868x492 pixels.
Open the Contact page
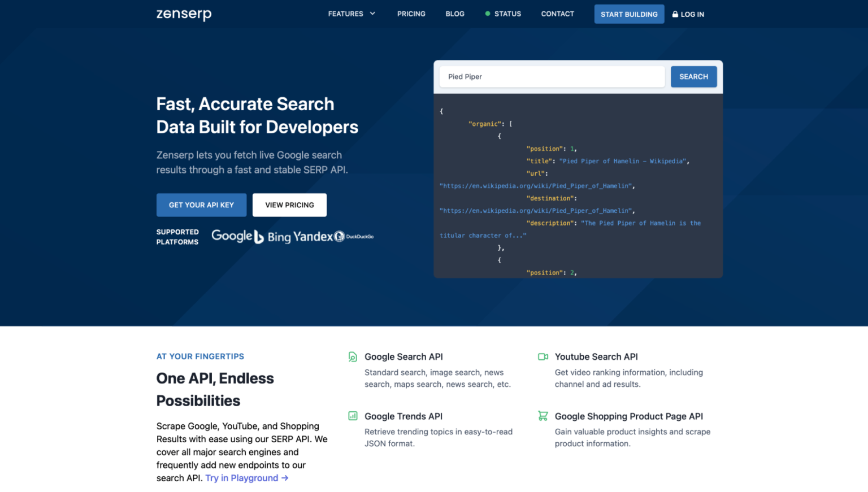coord(557,14)
